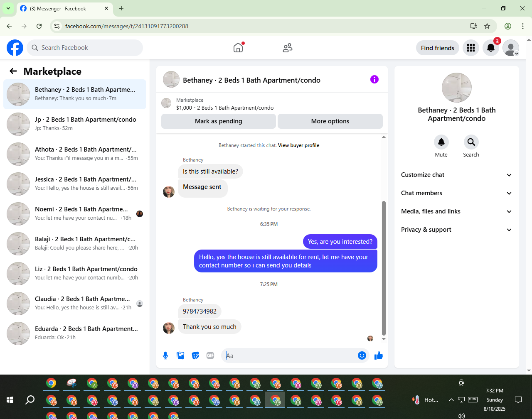532x419 pixels.
Task: Click Mark as pending button
Action: (219, 121)
